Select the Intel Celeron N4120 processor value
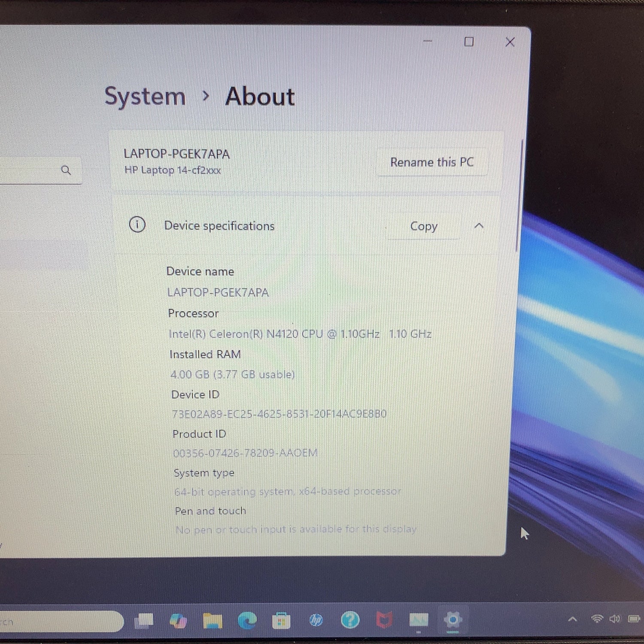The image size is (644, 644). tap(300, 334)
